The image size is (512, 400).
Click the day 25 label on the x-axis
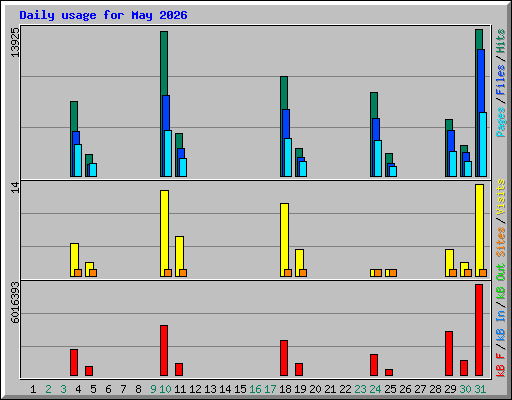[390, 389]
